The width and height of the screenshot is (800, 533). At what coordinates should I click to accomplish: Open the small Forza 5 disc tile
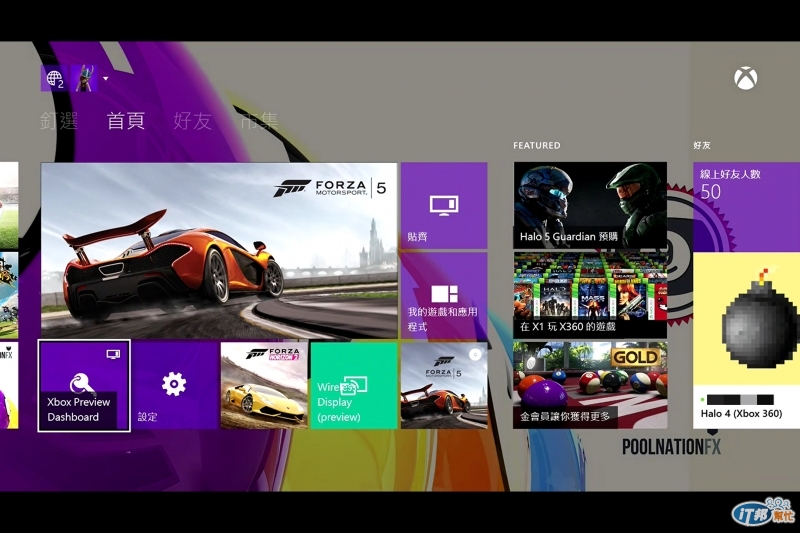tap(444, 386)
